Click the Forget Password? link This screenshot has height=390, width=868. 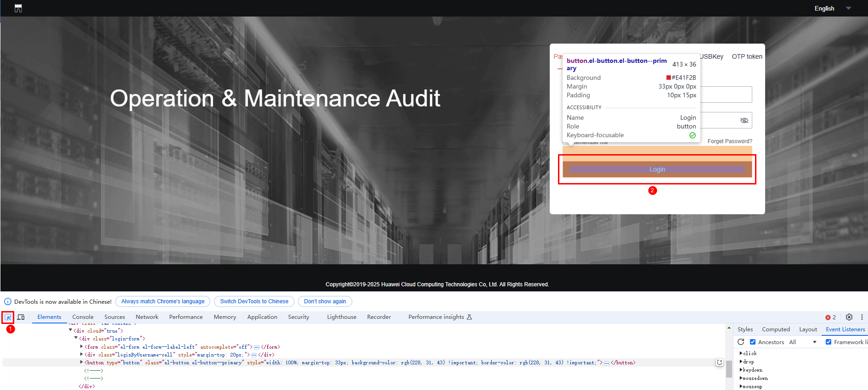729,141
